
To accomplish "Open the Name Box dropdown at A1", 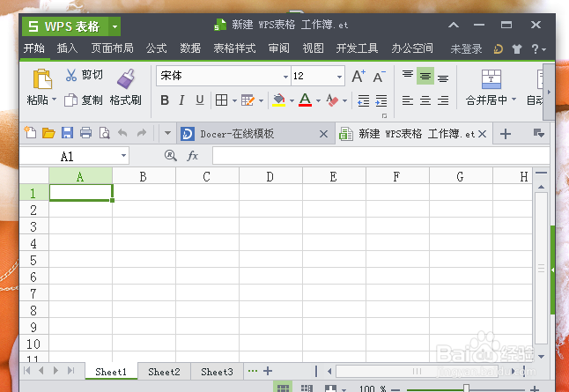I will tap(123, 156).
